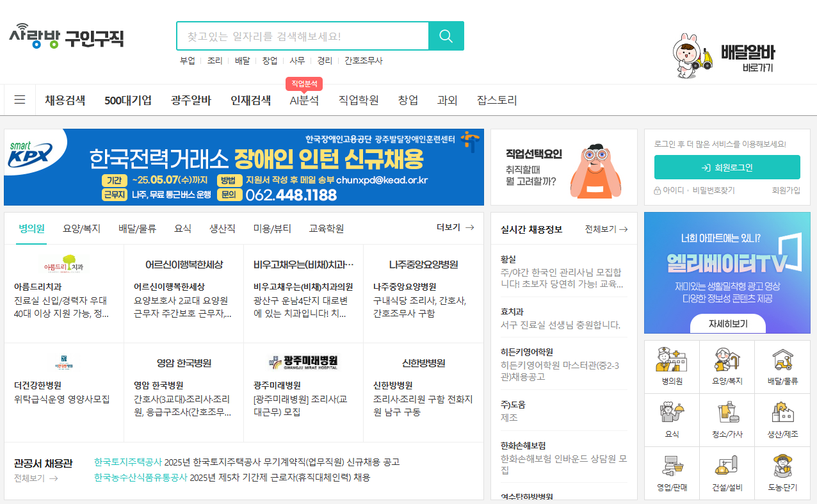Open the 배달/물류 category icon tile
The width and height of the screenshot is (817, 504).
point(782,366)
